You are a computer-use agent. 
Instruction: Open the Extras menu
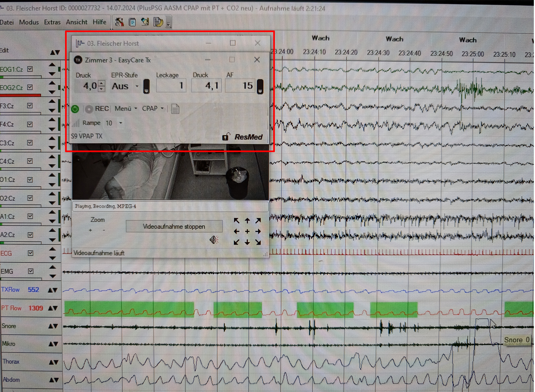52,22
